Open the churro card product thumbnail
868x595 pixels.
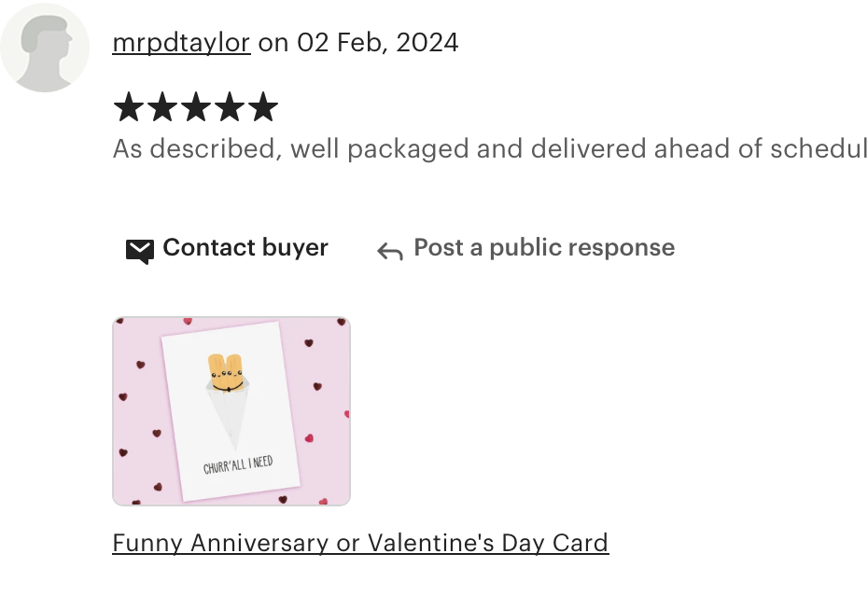[x=231, y=411]
